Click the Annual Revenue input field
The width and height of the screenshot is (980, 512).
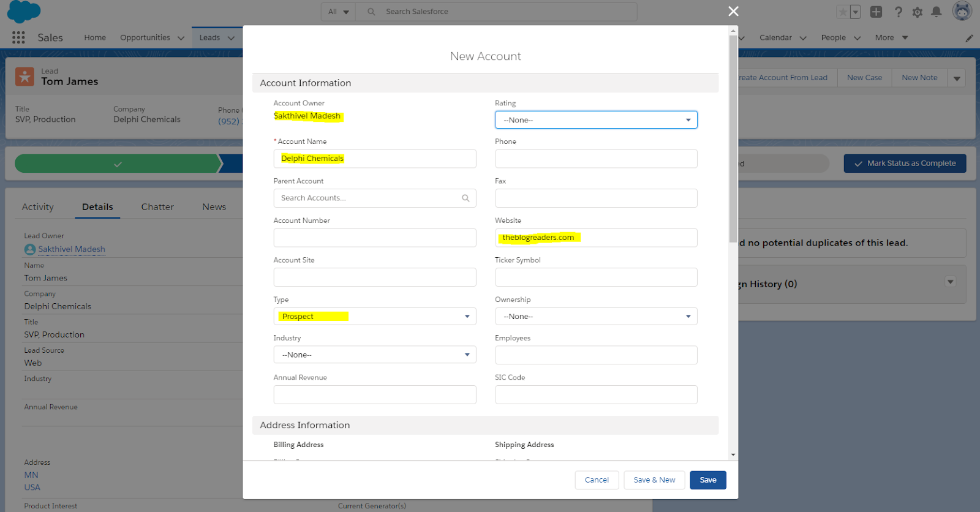(375, 394)
